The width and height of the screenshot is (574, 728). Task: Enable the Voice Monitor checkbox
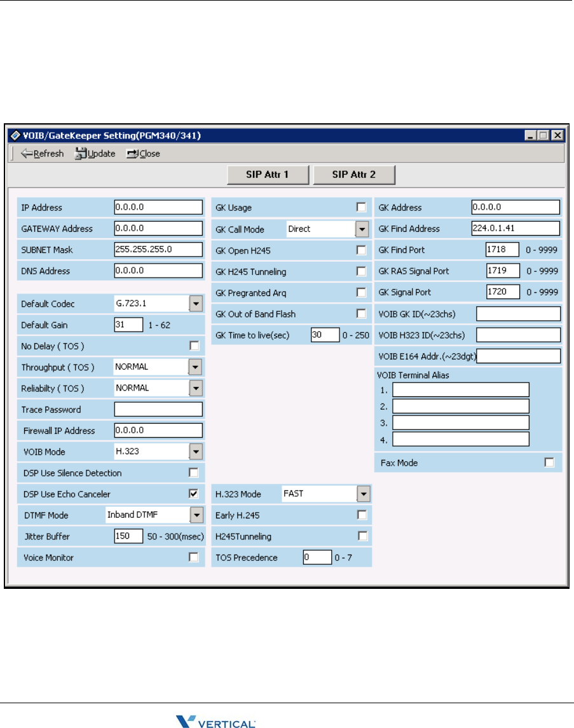pos(194,556)
